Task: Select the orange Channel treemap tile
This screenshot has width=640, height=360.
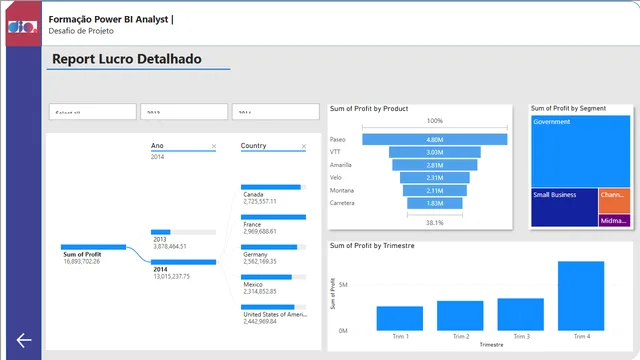Action: tap(614, 200)
